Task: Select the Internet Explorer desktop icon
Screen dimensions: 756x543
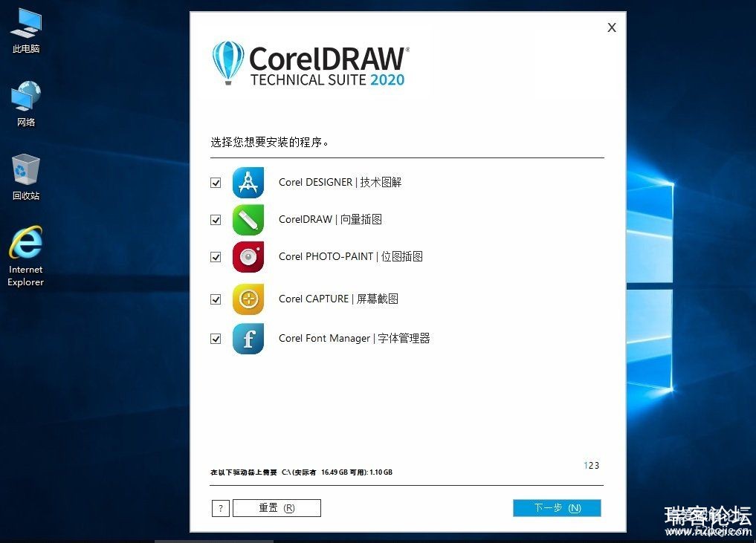Action: point(26,256)
